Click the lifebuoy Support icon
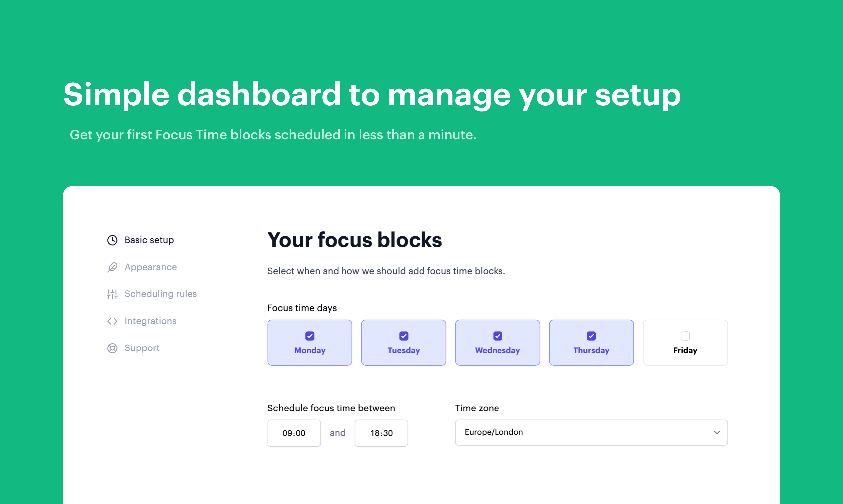Image resolution: width=843 pixels, height=504 pixels. pyautogui.click(x=112, y=348)
